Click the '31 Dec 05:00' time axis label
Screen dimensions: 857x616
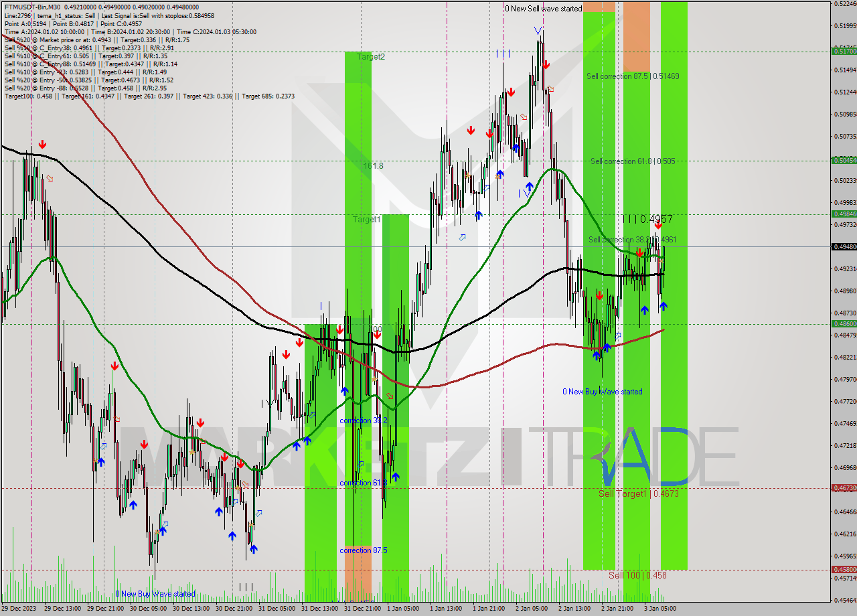[x=277, y=609]
